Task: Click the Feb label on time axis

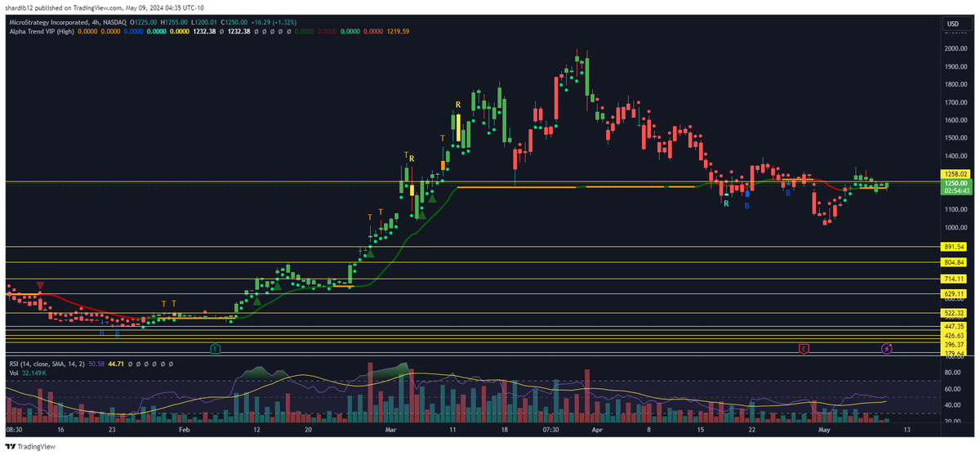Action: 184,428
